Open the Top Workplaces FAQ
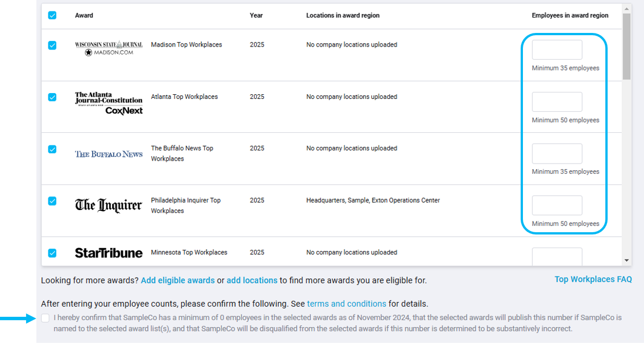The image size is (644, 352). click(x=593, y=279)
